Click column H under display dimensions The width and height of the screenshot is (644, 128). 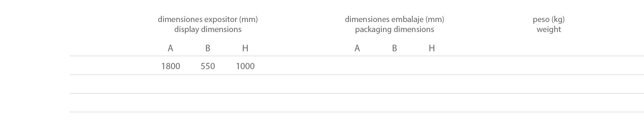pos(245,48)
